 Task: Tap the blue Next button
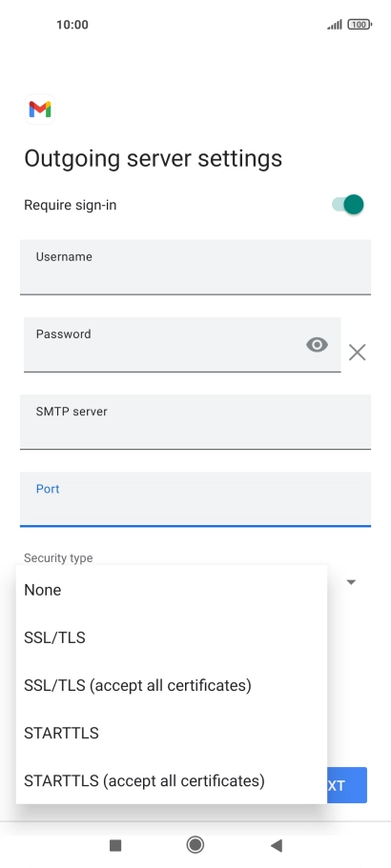point(347,785)
